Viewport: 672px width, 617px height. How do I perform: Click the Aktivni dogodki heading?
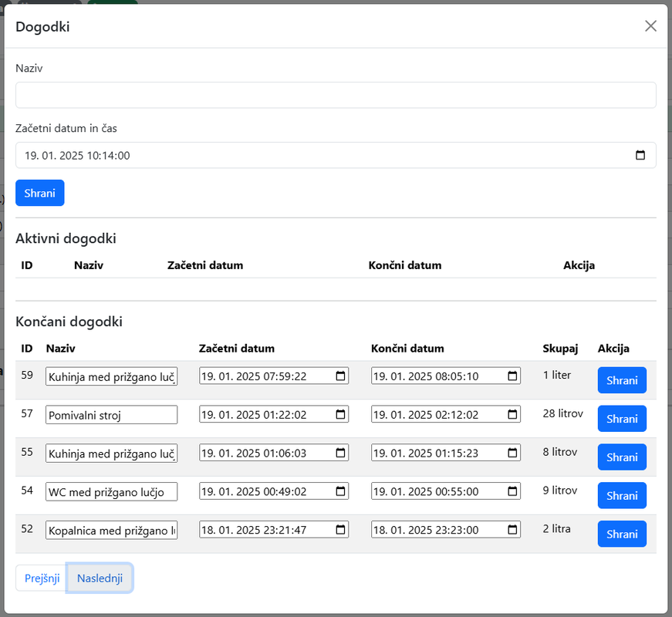click(66, 238)
